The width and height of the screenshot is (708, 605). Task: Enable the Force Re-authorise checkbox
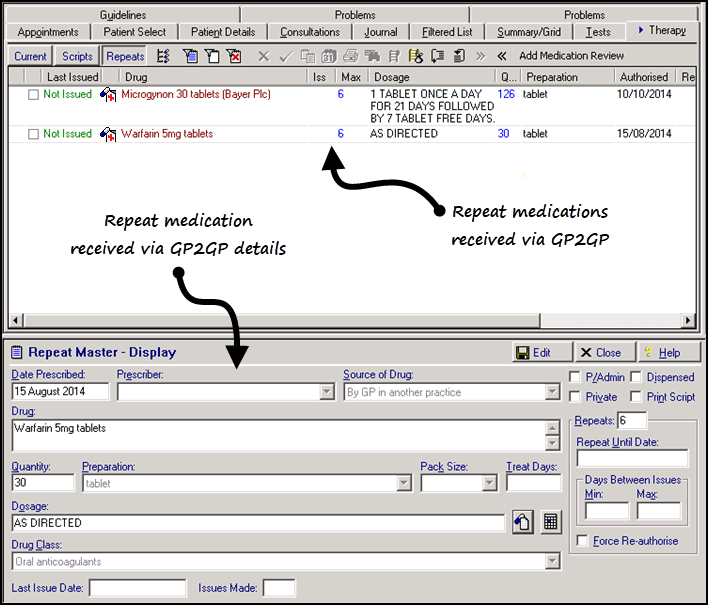pos(583,541)
